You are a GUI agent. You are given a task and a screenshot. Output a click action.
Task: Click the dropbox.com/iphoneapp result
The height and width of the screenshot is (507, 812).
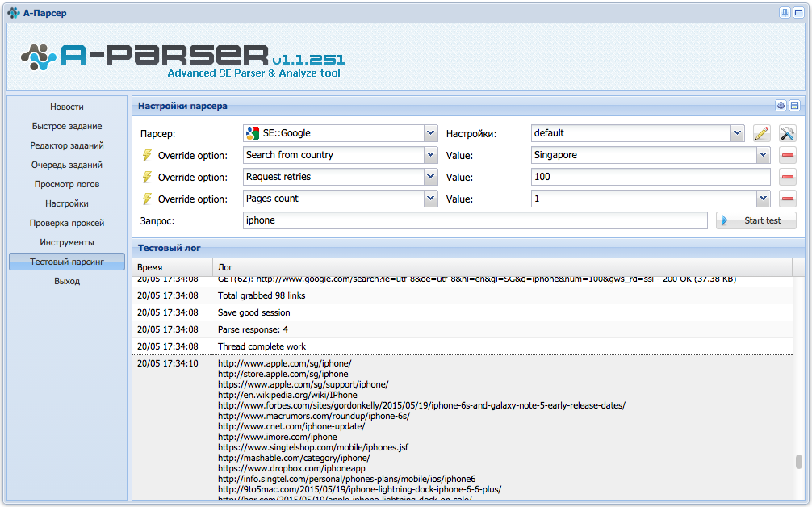291,468
